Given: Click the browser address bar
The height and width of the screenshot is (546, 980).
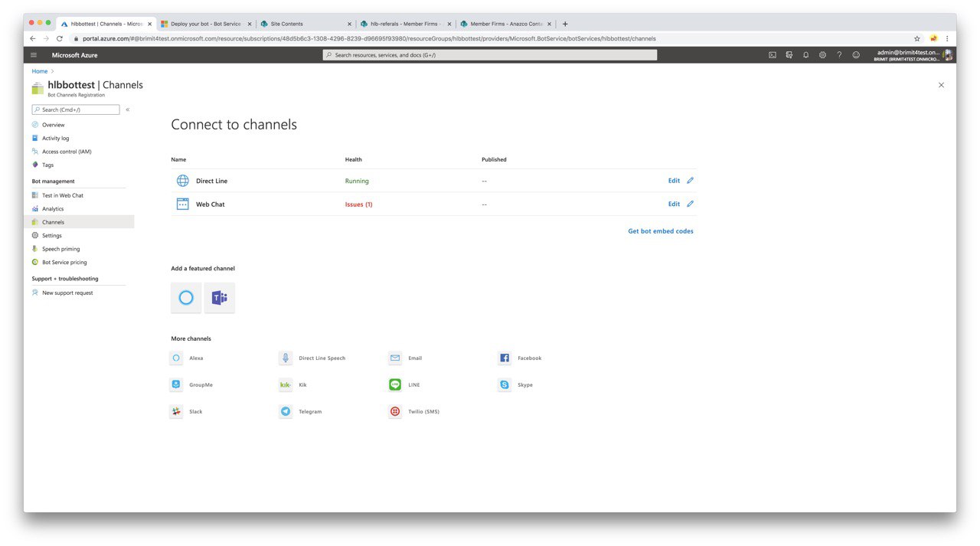Looking at the screenshot, I should coord(490,38).
